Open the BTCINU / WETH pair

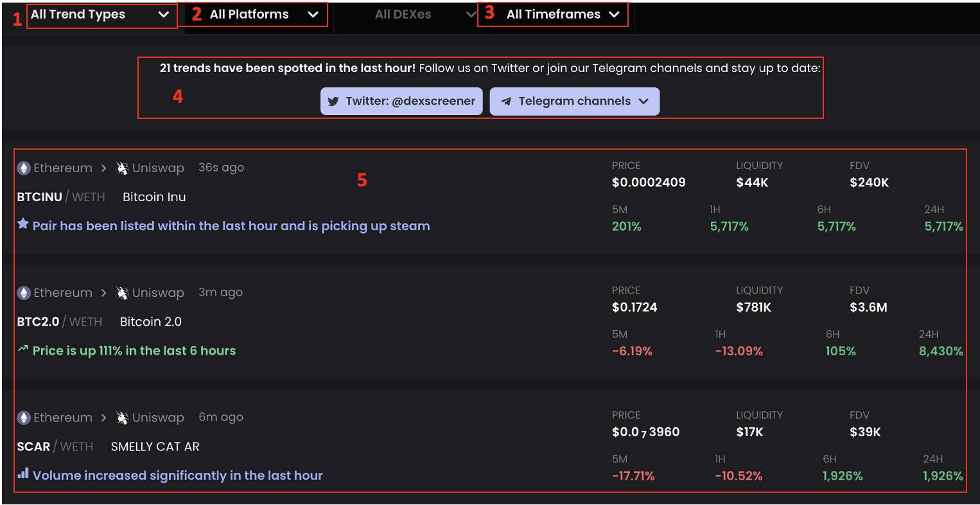61,197
